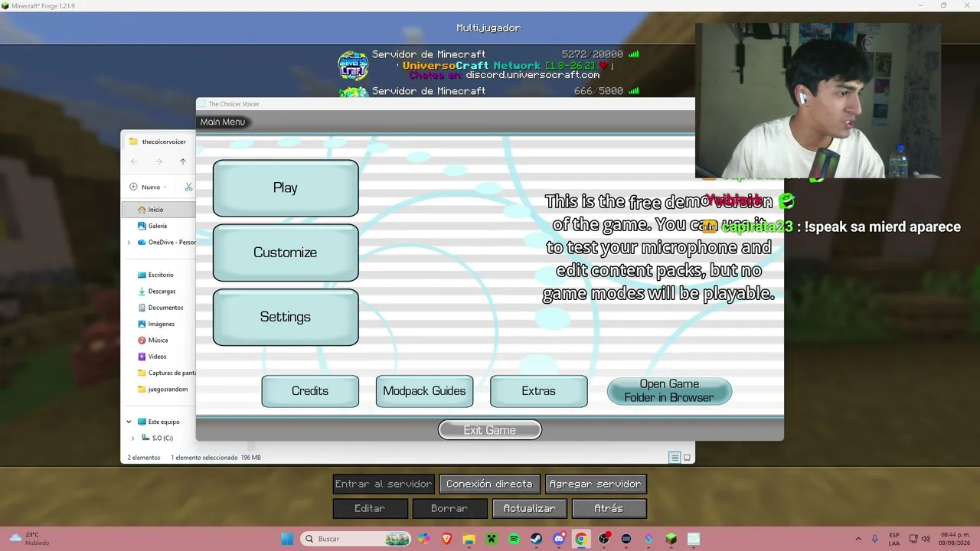Open the Customize menu in The Choicer Voicer
980x551 pixels.
(286, 253)
